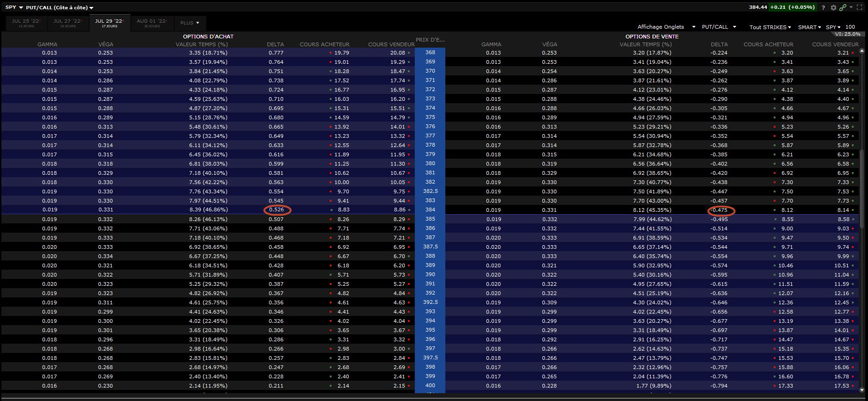Open the PUT/CALL (Côte à côte) dropdown
The width and height of the screenshot is (868, 401).
(60, 7)
